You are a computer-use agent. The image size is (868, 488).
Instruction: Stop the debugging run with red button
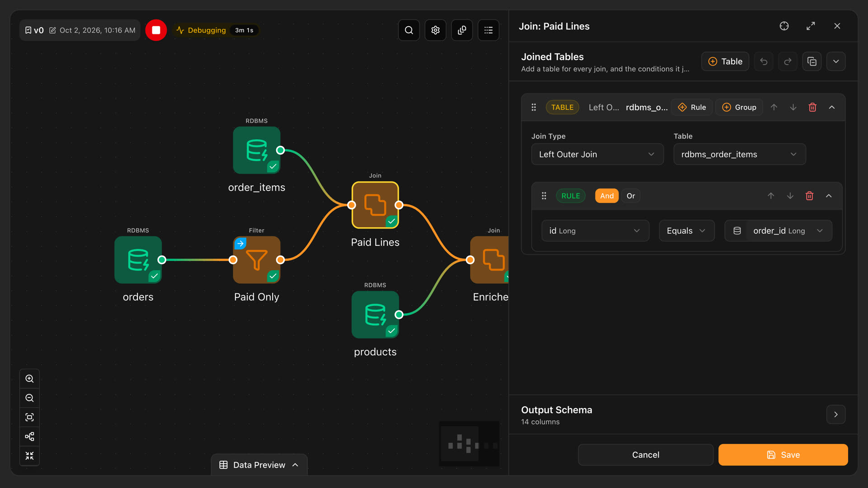(156, 30)
